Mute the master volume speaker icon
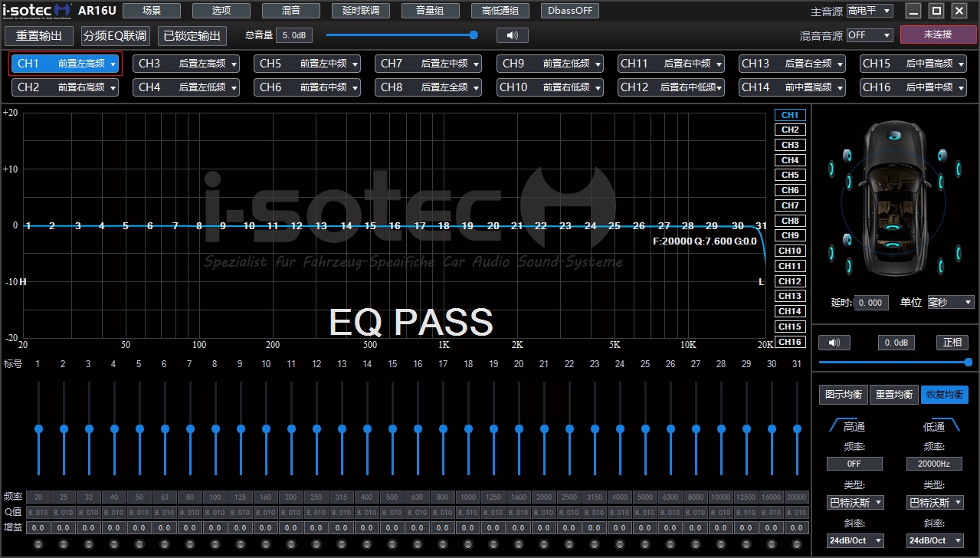Screen dimensions: 980x558 pyautogui.click(x=512, y=35)
